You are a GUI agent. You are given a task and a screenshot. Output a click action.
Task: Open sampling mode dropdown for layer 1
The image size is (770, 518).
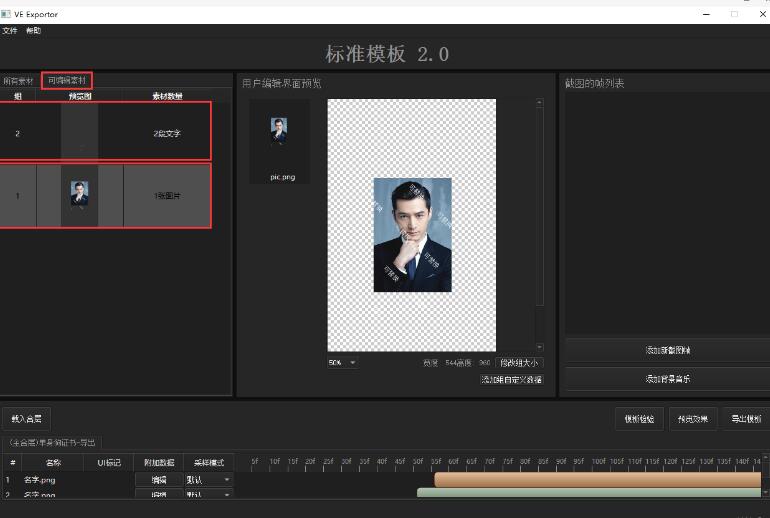tap(208, 480)
